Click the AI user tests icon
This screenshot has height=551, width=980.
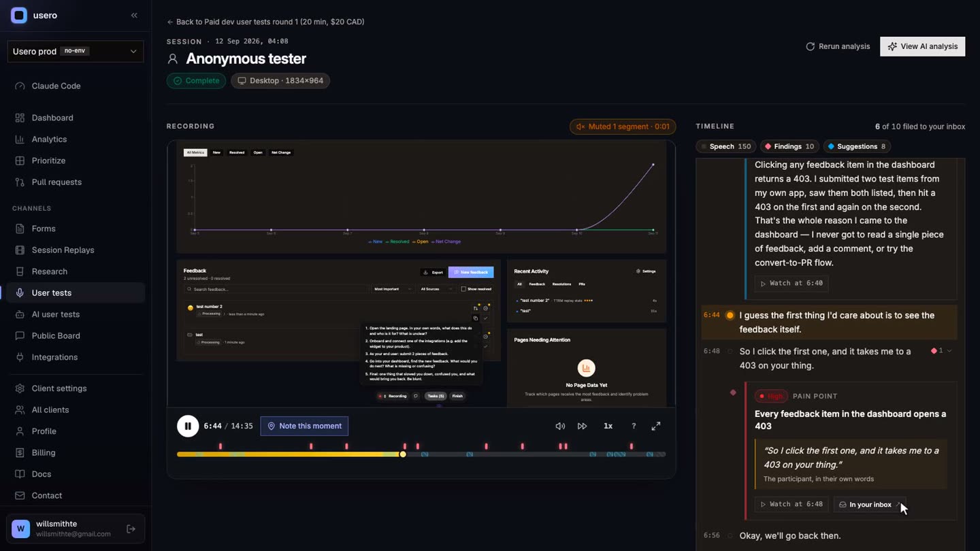pos(20,314)
